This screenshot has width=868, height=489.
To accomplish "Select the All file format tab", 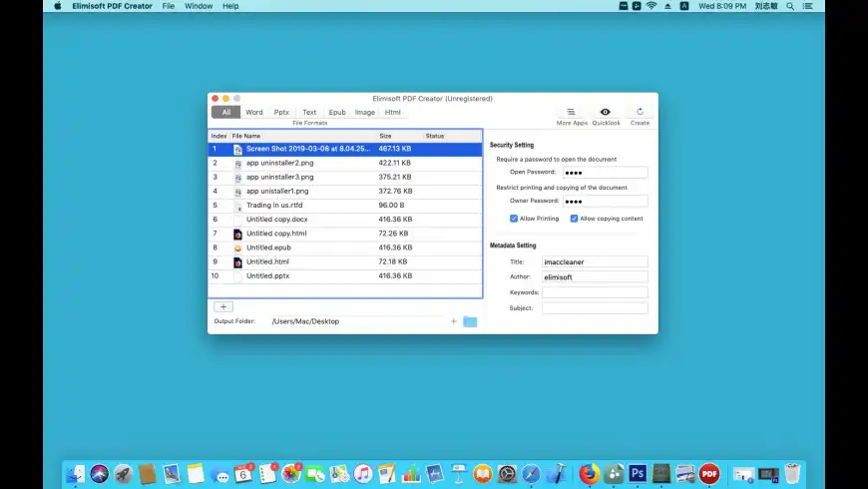I will 225,112.
